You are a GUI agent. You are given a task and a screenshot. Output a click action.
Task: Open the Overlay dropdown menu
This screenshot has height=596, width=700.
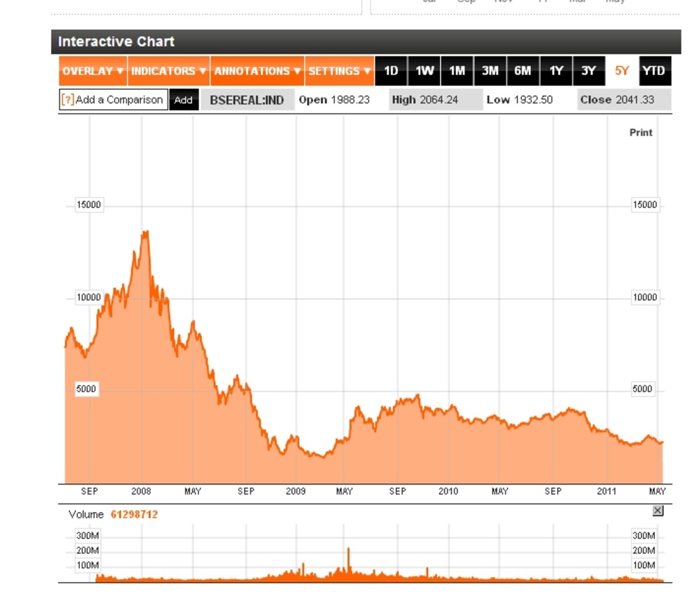point(93,71)
